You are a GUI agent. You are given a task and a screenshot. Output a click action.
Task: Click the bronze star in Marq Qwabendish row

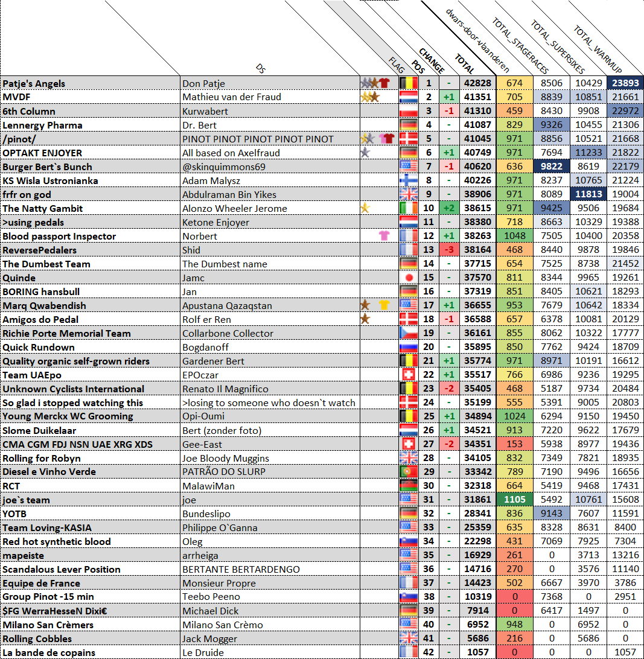pos(365,305)
